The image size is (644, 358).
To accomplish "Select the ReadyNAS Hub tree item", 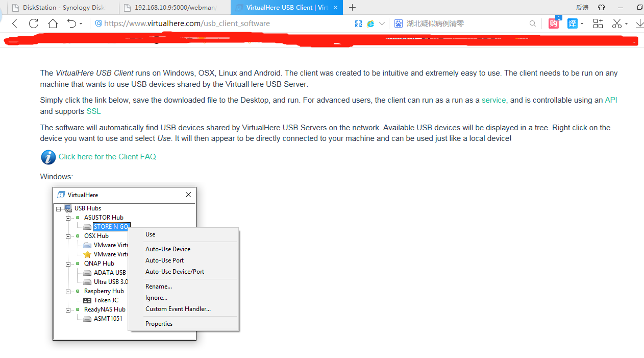I will [x=105, y=309].
